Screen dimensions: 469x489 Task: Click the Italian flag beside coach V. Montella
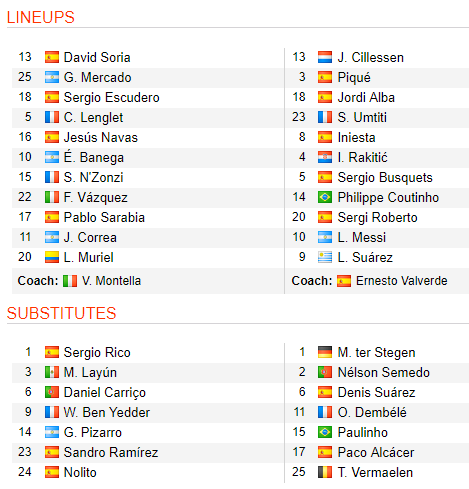tap(70, 281)
